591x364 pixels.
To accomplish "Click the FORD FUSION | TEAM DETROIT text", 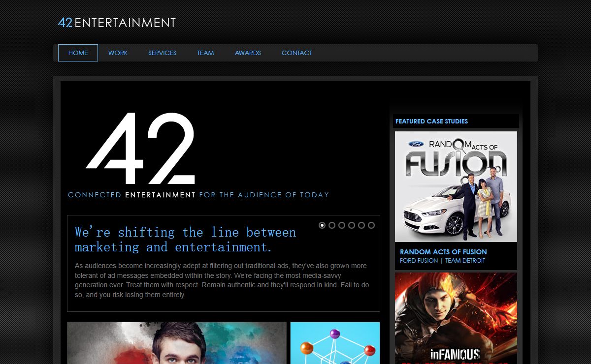I will 442,261.
